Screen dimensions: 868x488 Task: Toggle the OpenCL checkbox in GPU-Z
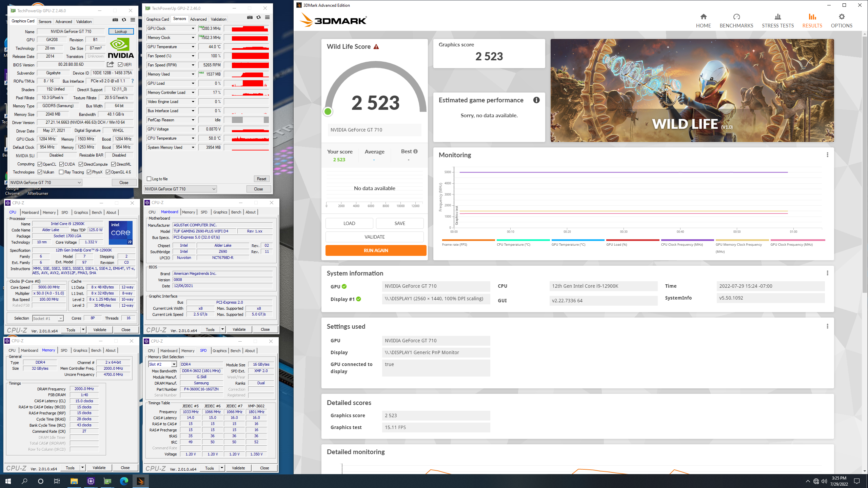[40, 164]
